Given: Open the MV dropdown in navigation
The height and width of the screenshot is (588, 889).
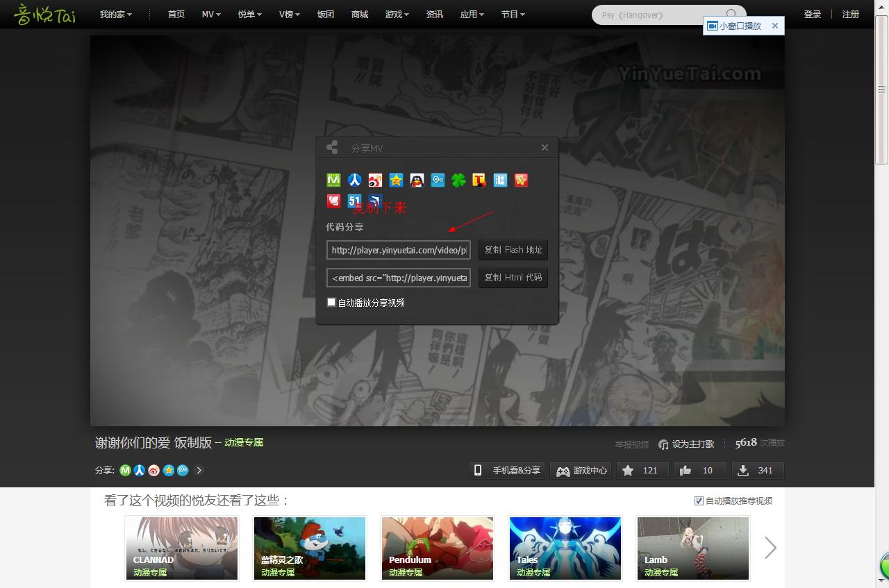Looking at the screenshot, I should point(211,14).
